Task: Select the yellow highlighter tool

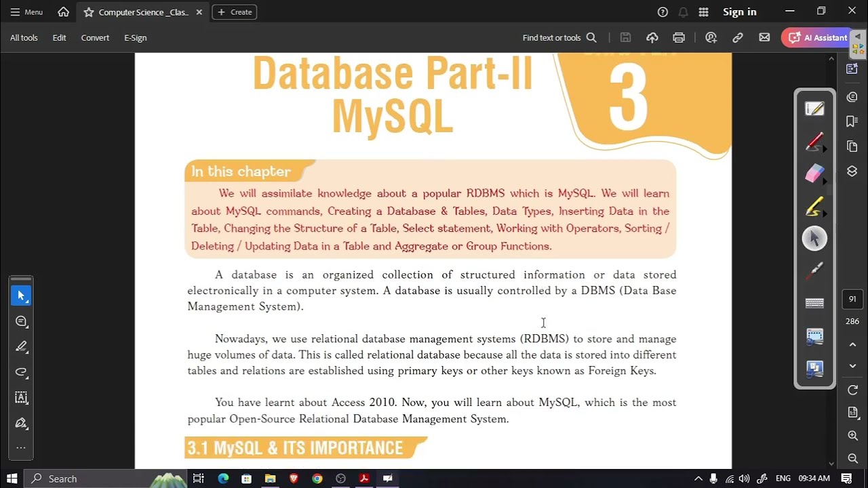Action: [x=814, y=206]
